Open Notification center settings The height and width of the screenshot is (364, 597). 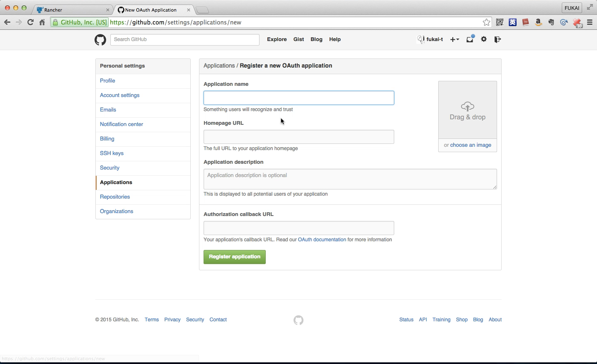(x=143, y=124)
